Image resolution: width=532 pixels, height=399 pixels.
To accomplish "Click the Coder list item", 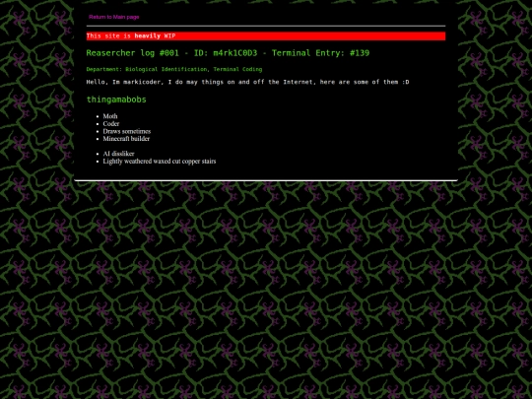I will coord(111,123).
